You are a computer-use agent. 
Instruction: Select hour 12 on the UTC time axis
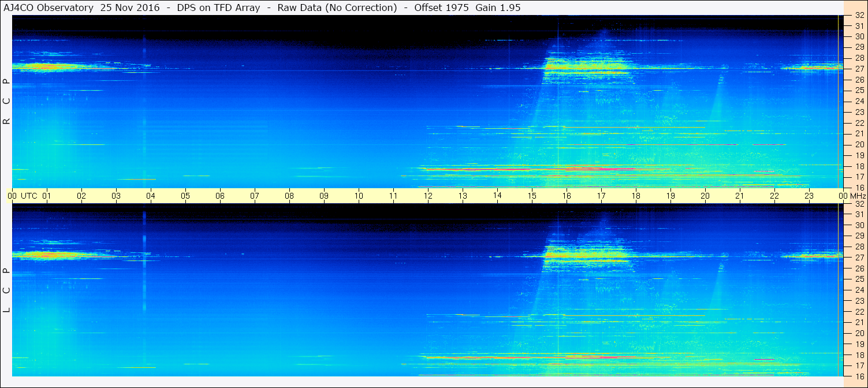(428, 196)
